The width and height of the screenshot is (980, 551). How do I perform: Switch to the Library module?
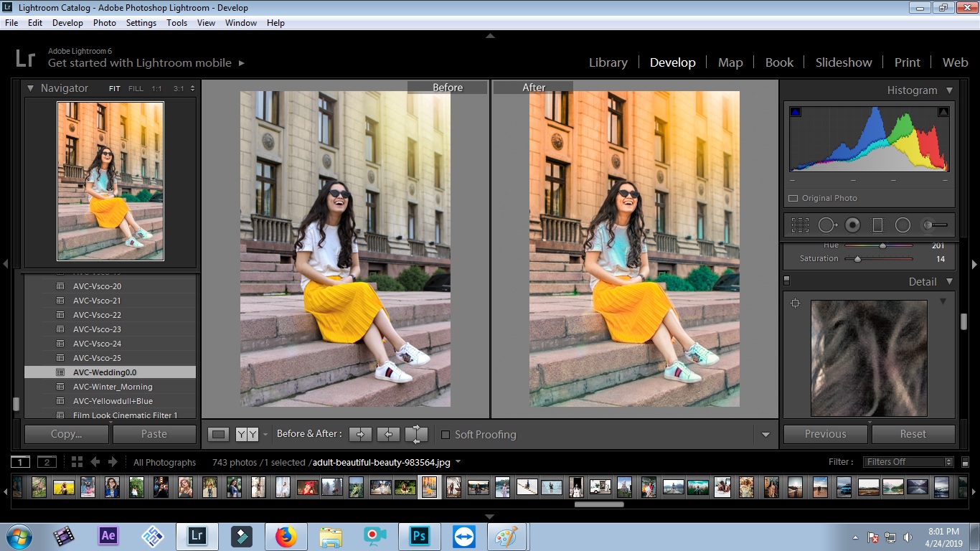tap(608, 62)
